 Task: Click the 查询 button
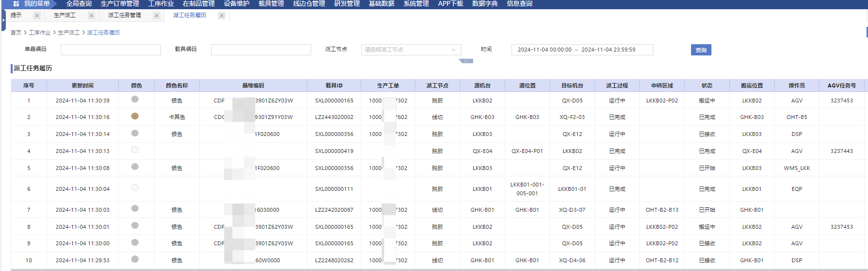(701, 50)
